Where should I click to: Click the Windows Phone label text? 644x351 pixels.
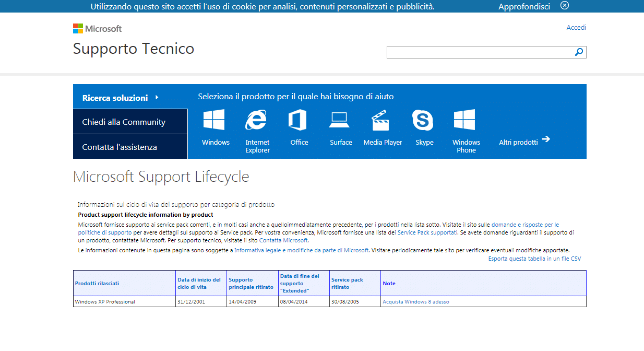click(466, 146)
